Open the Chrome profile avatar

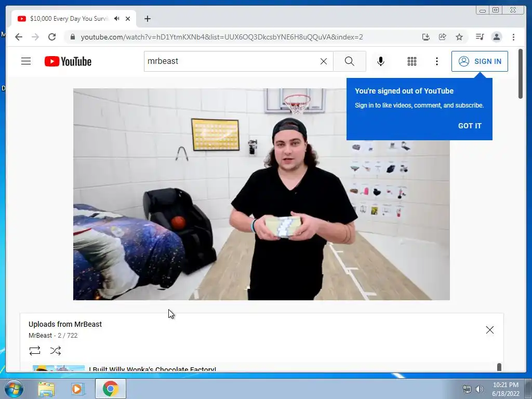pos(496,37)
